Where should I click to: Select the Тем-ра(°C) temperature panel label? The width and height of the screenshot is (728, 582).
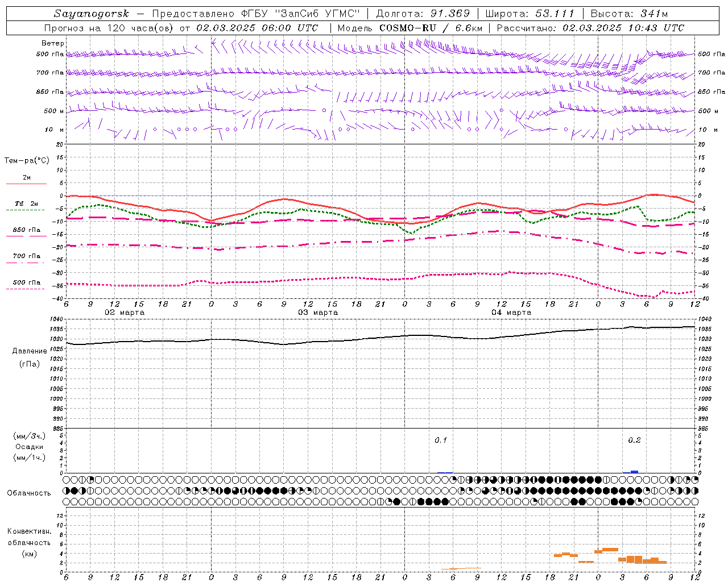tap(27, 161)
